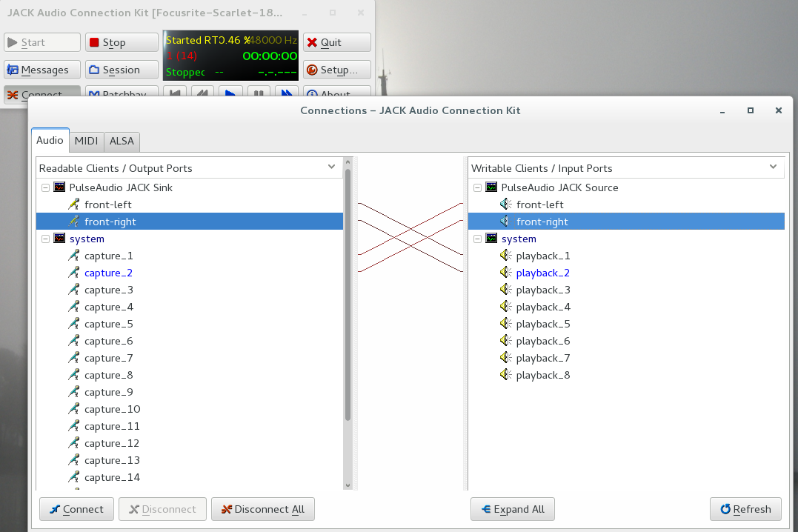Image resolution: width=798 pixels, height=532 pixels.
Task: Click the Source front-right speaker icon
Action: coord(505,221)
